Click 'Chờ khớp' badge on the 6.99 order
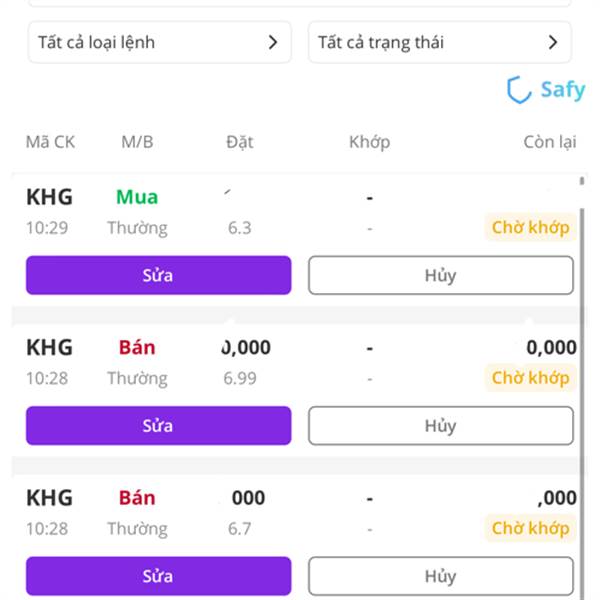600x600 pixels. tap(530, 378)
